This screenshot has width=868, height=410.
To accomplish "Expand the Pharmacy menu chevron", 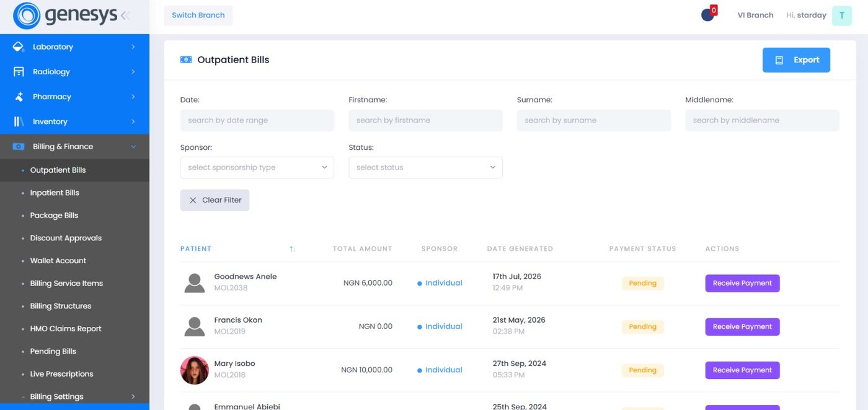I will tap(133, 97).
